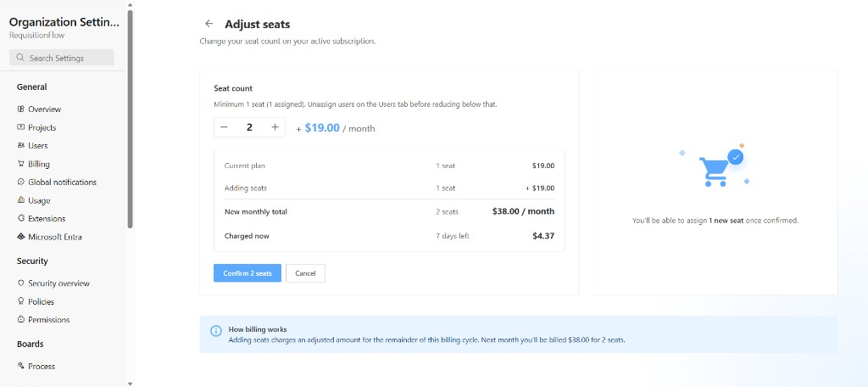Viewport: 868px width, 387px height.
Task: Click the Policies icon
Action: coord(21,301)
